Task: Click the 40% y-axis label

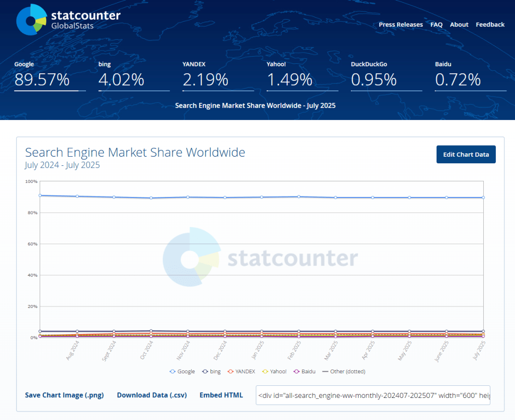Action: (x=33, y=275)
